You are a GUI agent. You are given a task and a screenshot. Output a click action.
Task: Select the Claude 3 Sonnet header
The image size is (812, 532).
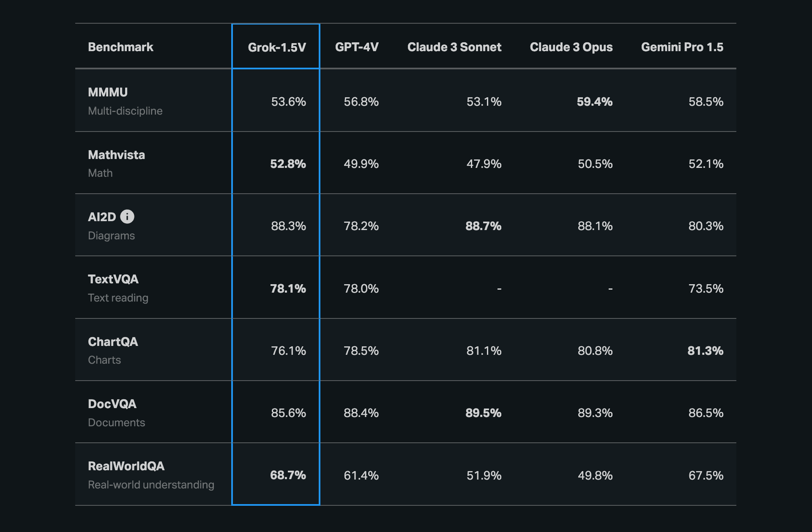click(454, 47)
